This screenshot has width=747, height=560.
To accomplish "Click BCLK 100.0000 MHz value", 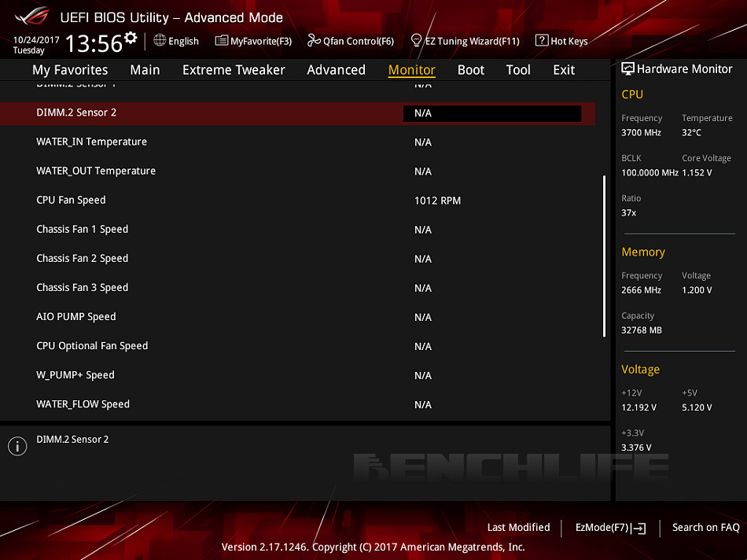I will (649, 172).
